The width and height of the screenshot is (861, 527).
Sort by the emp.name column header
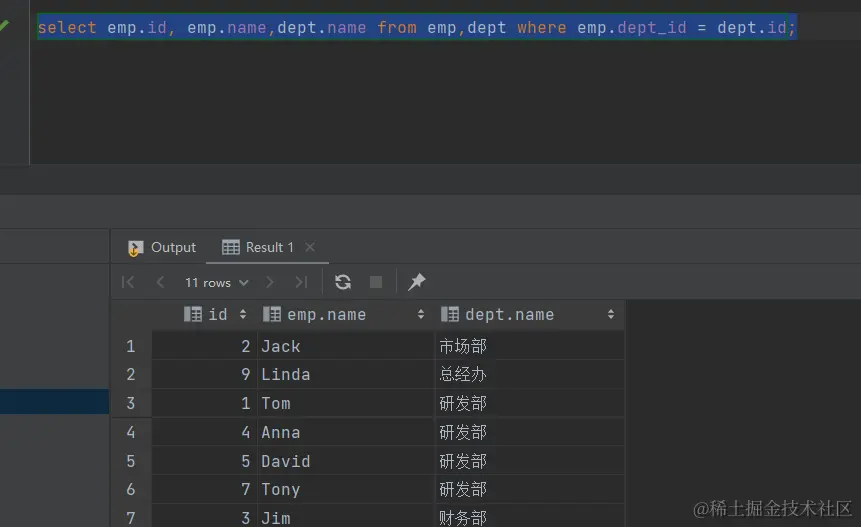pyautogui.click(x=346, y=315)
